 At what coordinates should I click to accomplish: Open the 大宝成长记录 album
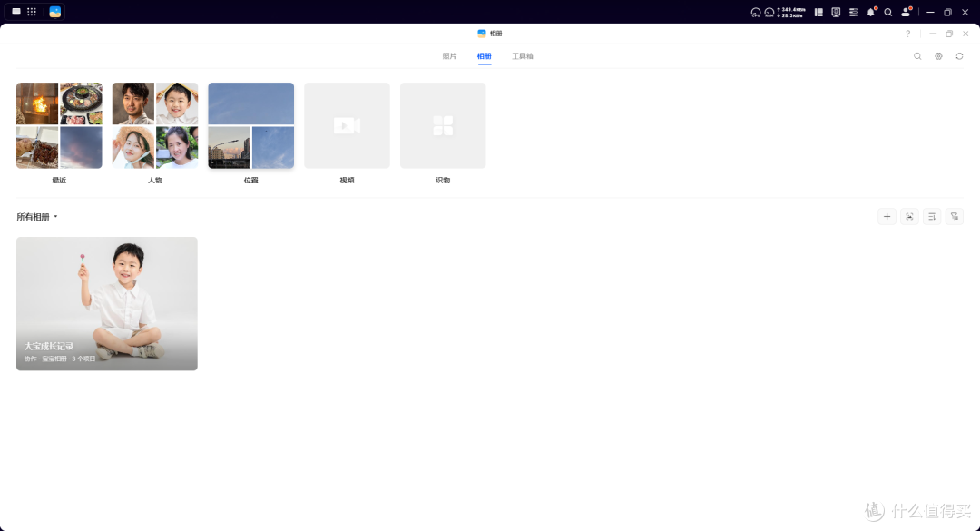click(x=107, y=303)
